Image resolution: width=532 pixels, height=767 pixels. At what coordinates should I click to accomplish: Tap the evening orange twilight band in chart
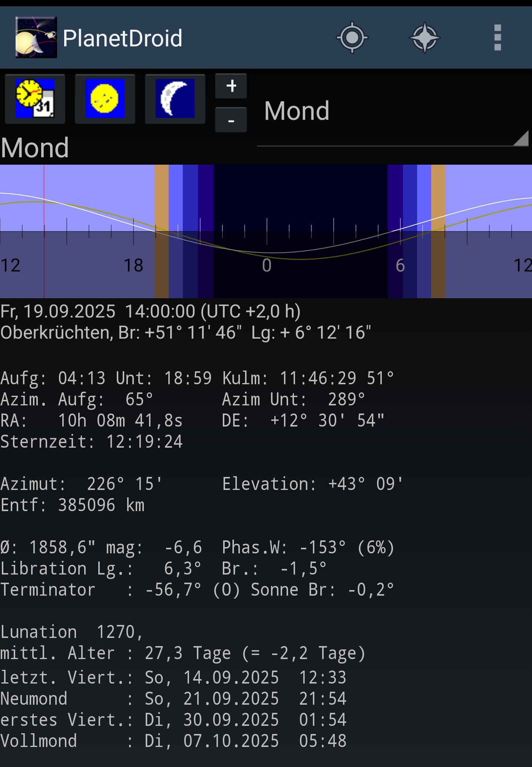point(162,231)
